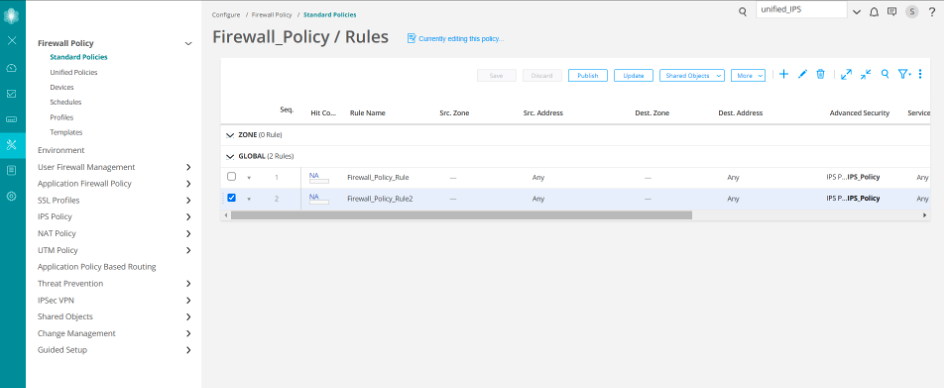Open the help question mark icon
Viewport: 944px width, 388px height.
[932, 11]
